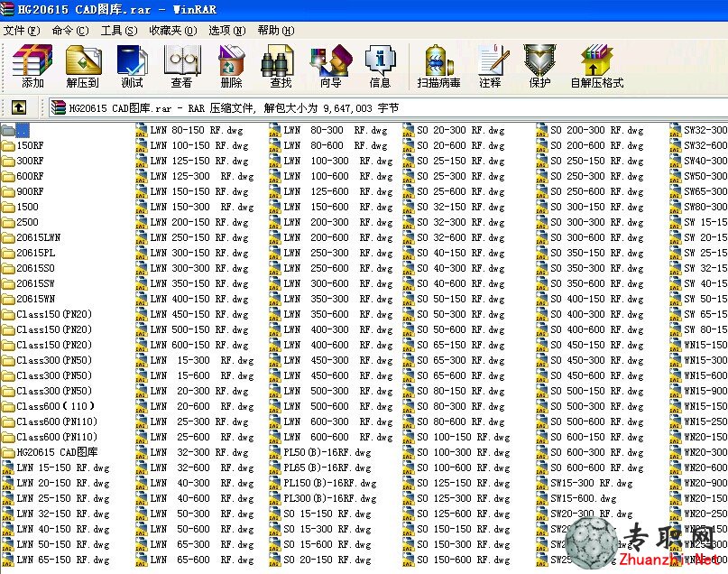The width and height of the screenshot is (728, 574).
Task: Select file LWN 600-150 RF.dwg
Action: click(199, 345)
